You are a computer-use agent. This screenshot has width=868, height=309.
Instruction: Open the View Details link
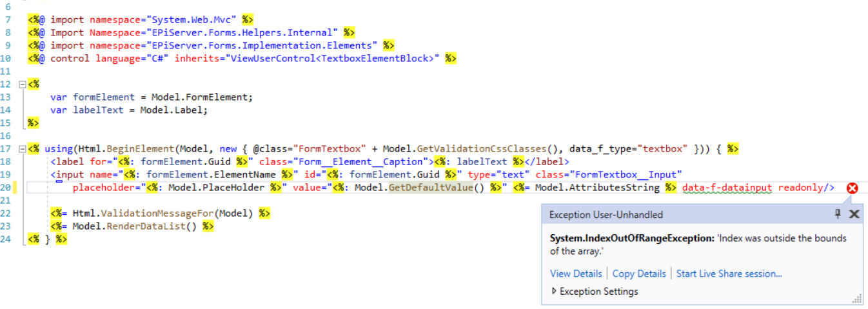coord(575,274)
